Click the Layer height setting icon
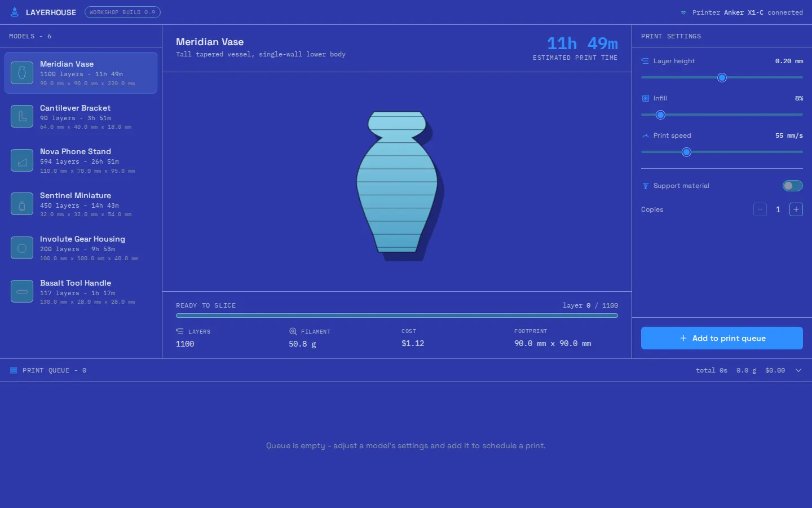The height and width of the screenshot is (508, 812). (645, 61)
